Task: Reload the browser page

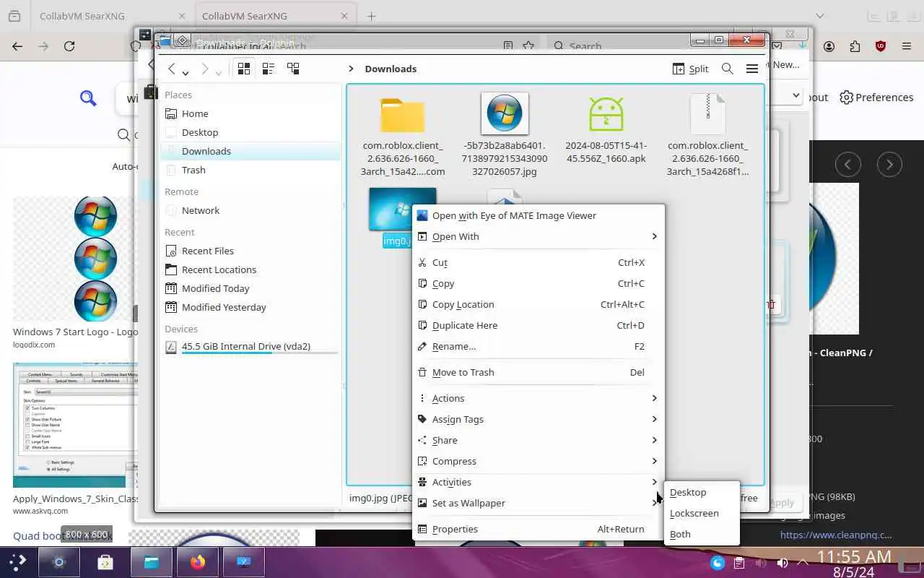Action: (x=69, y=46)
